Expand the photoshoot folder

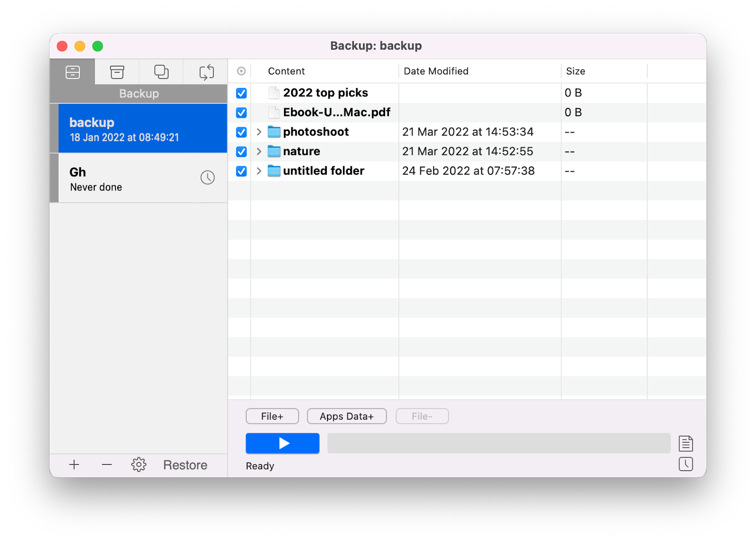pos(259,132)
